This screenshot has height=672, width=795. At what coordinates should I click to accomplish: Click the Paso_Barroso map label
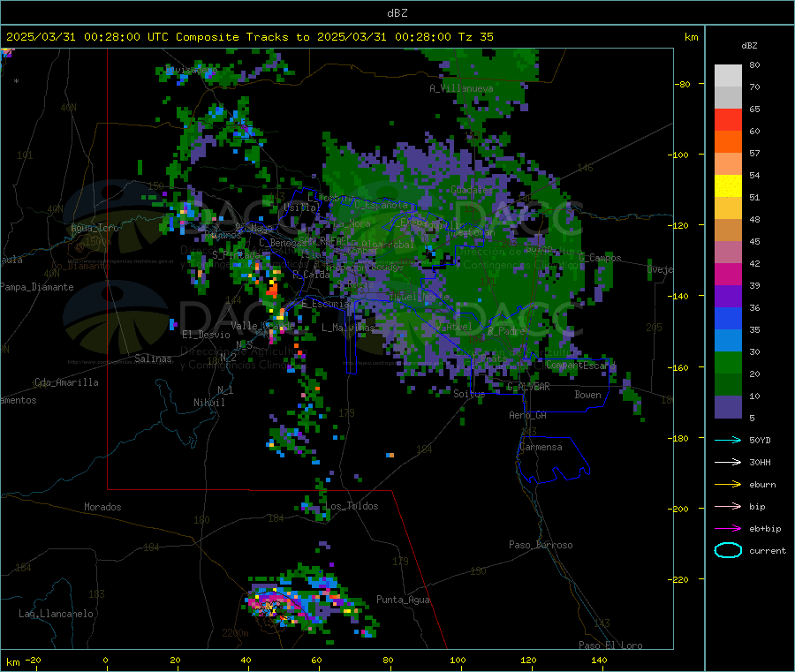[541, 545]
